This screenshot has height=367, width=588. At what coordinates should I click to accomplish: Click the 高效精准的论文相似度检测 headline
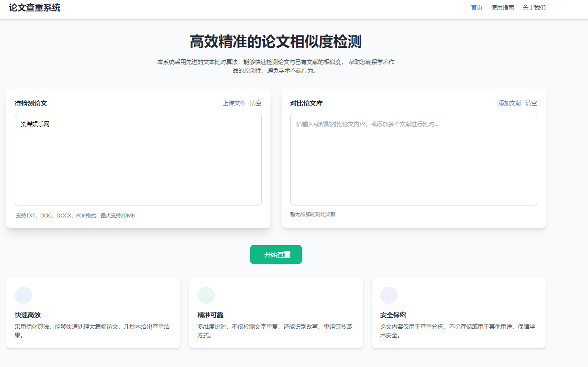point(276,42)
